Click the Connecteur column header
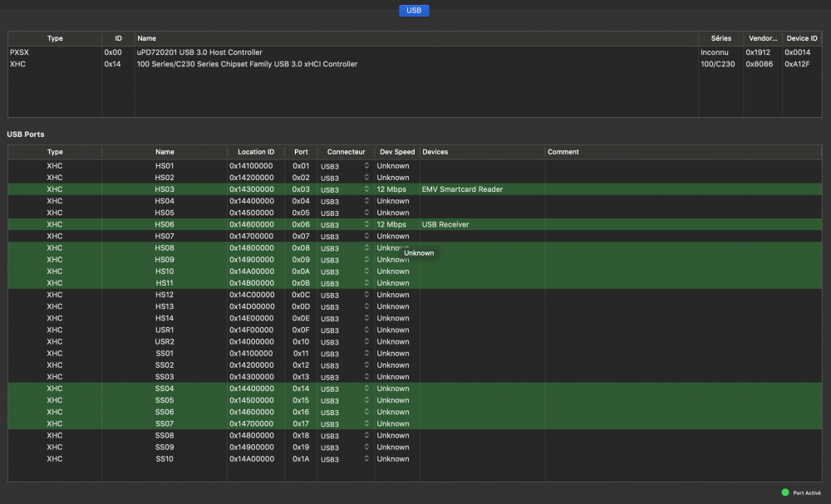Viewport: 831px width, 504px height. pos(346,152)
